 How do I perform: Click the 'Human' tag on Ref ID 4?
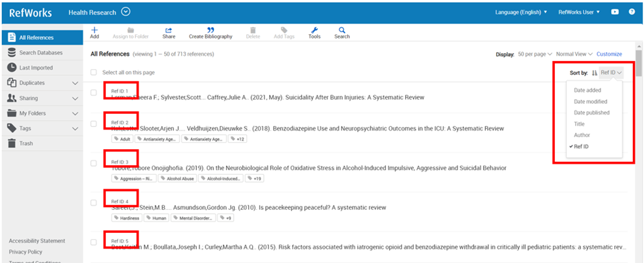[156, 218]
